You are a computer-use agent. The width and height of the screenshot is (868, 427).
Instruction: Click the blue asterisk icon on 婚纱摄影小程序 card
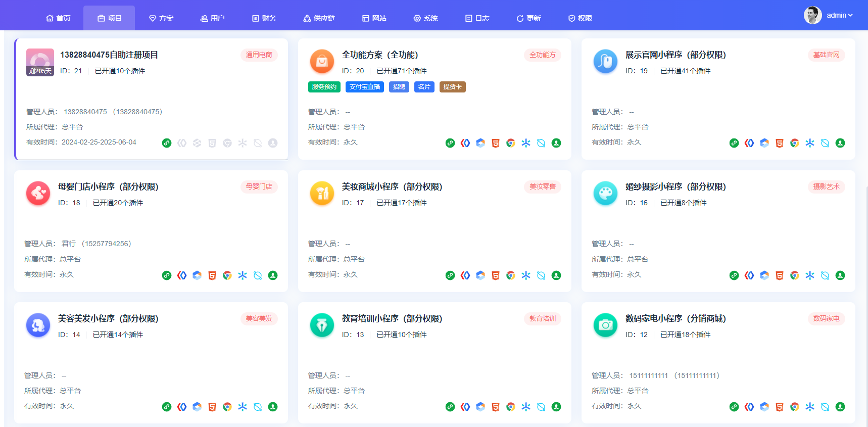click(x=810, y=275)
